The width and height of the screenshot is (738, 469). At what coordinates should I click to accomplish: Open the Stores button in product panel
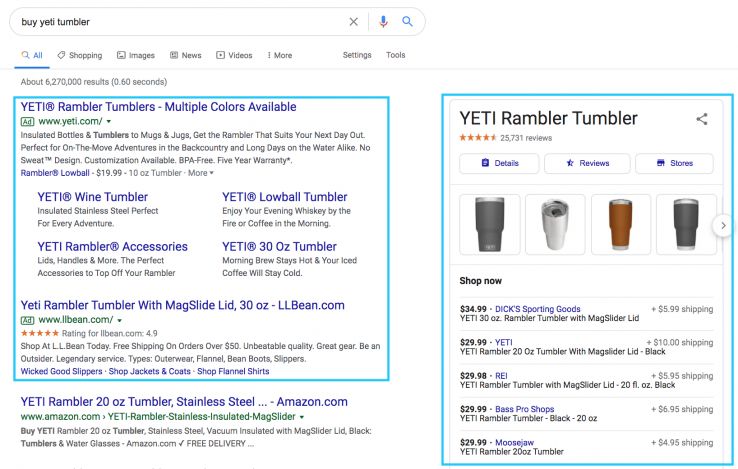click(675, 163)
